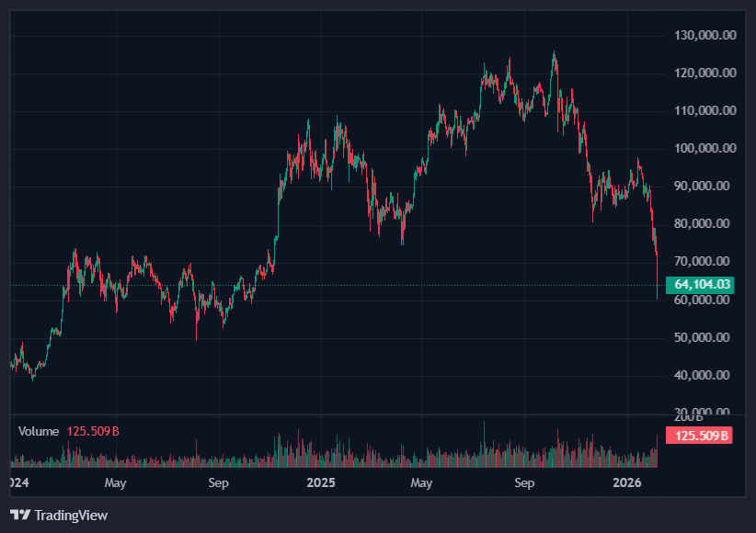Click the dotted current price line
The height and width of the screenshot is (533, 756).
368,285
